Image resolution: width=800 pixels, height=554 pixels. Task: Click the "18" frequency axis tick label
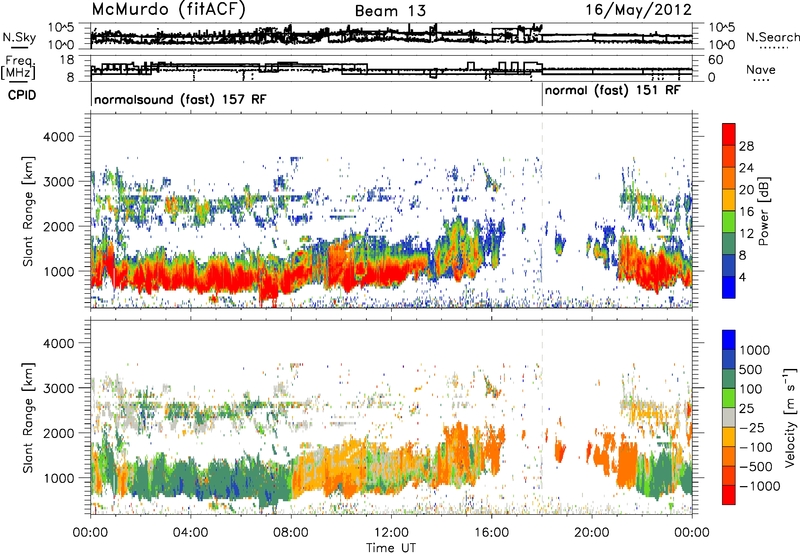[x=67, y=60]
